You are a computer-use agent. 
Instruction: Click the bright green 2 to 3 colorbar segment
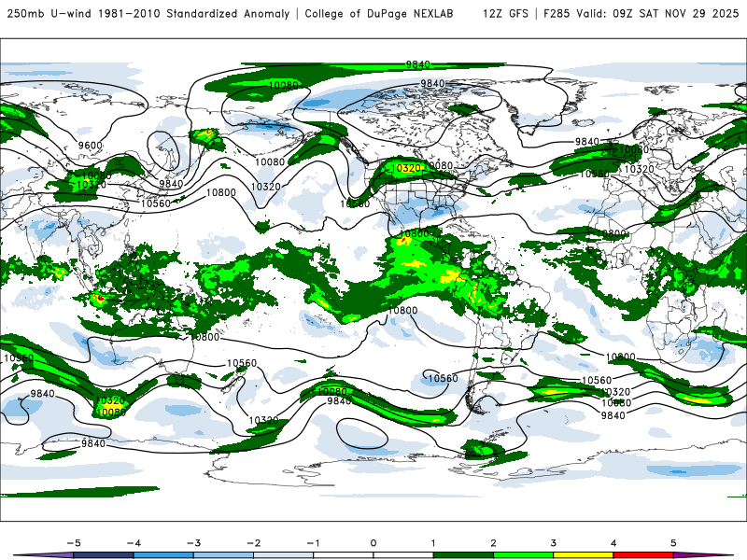coord(523,555)
